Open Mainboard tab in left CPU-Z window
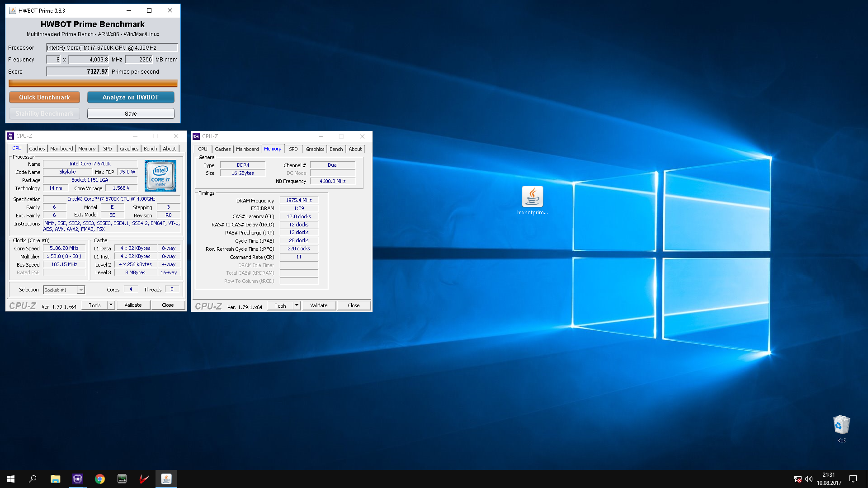 pos(61,149)
